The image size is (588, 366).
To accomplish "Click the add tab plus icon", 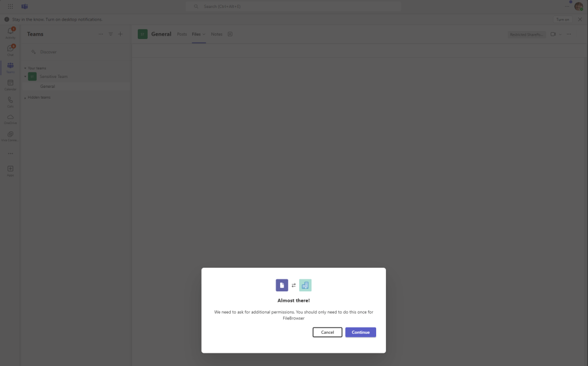I will (x=230, y=34).
